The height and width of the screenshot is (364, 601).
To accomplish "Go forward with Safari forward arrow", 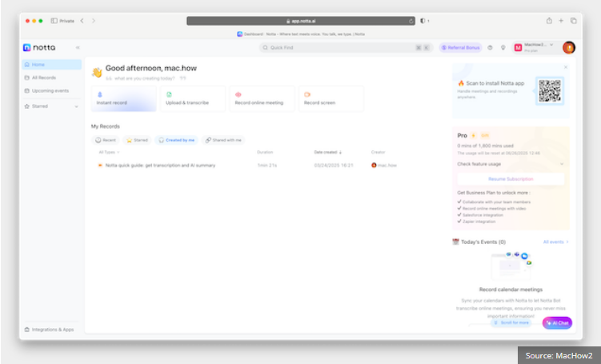I will 93,21.
